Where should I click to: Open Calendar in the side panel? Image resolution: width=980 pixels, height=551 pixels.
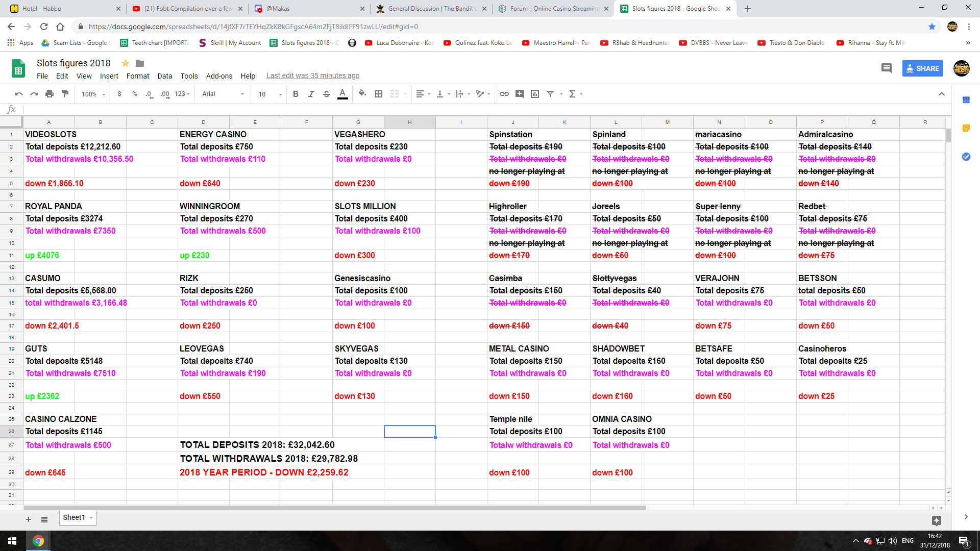tap(966, 99)
